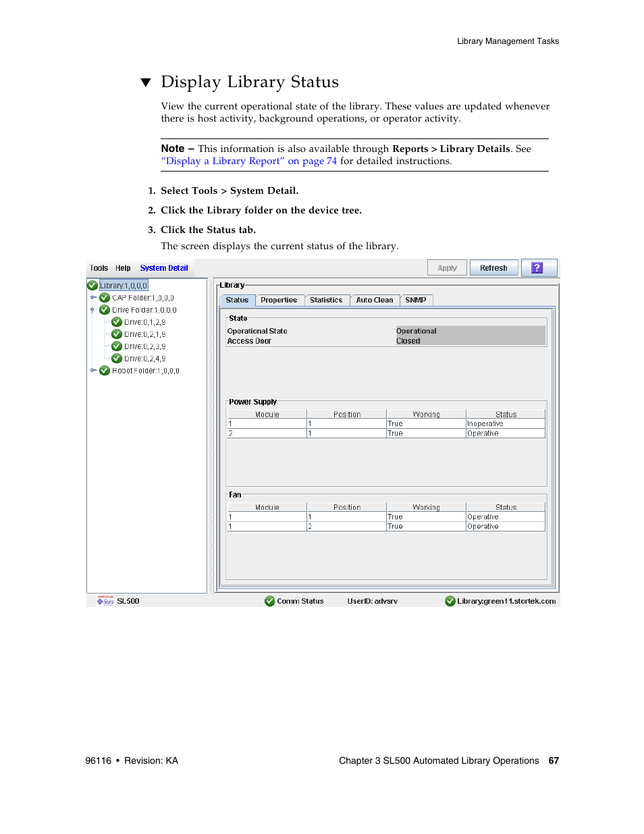Select Drive Folder:1,0,0,0 tree item
The height and width of the screenshot is (834, 644).
coord(144,310)
